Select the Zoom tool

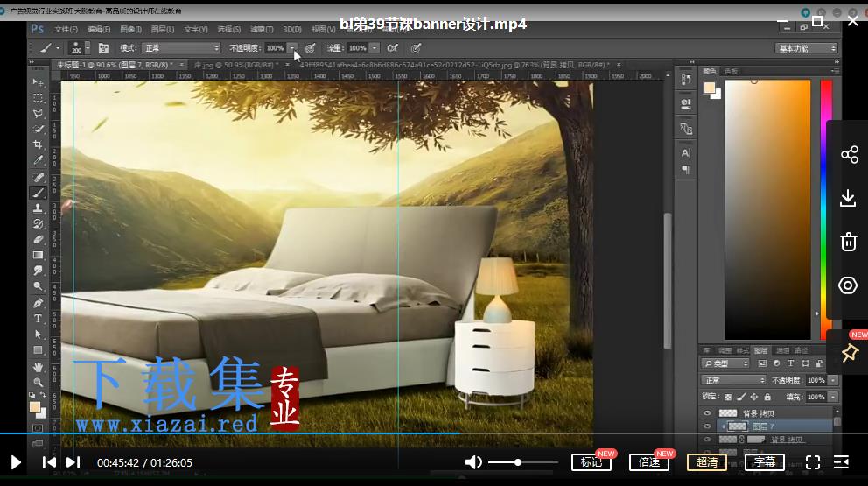[38, 383]
